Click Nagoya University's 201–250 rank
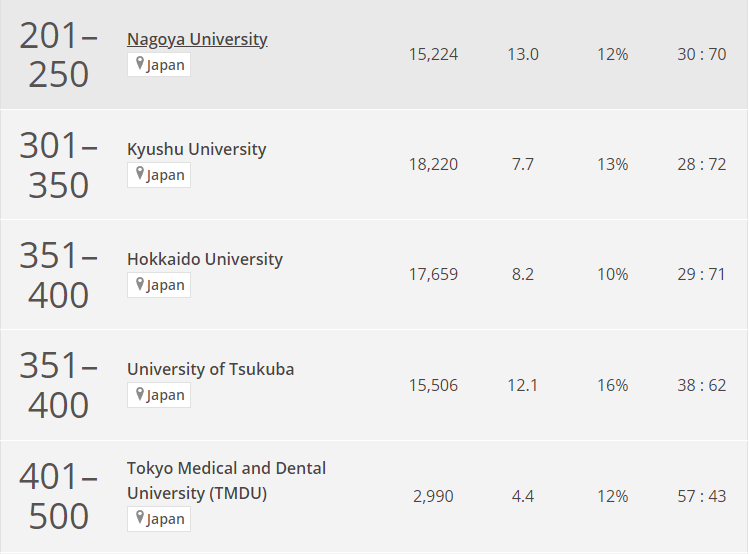 pos(58,55)
